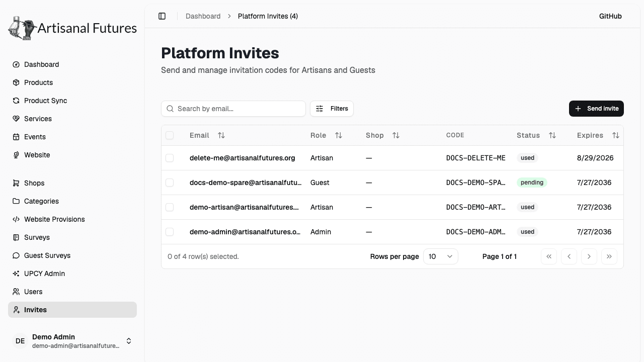Open the Website menu item
This screenshot has height=362, width=644.
coord(72,155)
